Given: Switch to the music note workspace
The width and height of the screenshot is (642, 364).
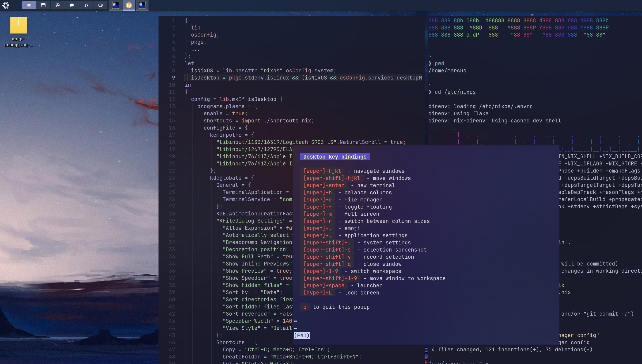Looking at the screenshot, I should pyautogui.click(x=86, y=5).
